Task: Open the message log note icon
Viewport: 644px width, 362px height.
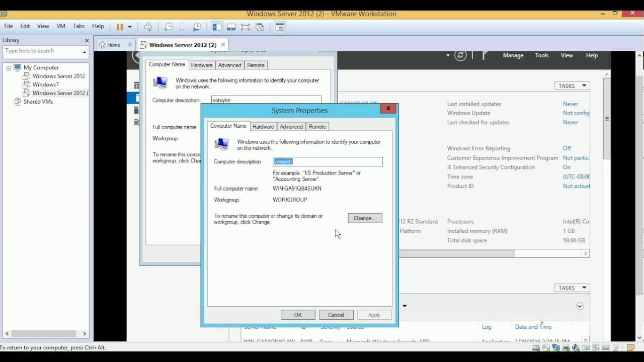Action: pyautogui.click(x=630, y=347)
